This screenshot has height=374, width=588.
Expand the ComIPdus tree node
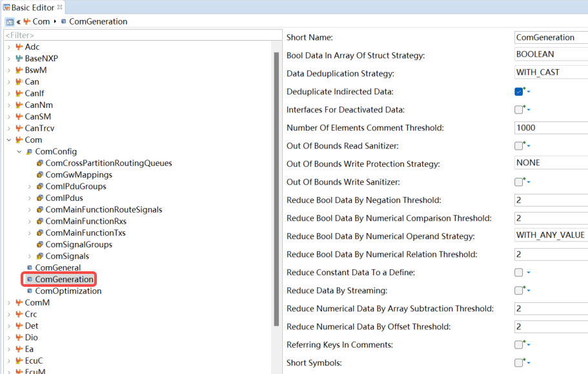click(x=30, y=198)
